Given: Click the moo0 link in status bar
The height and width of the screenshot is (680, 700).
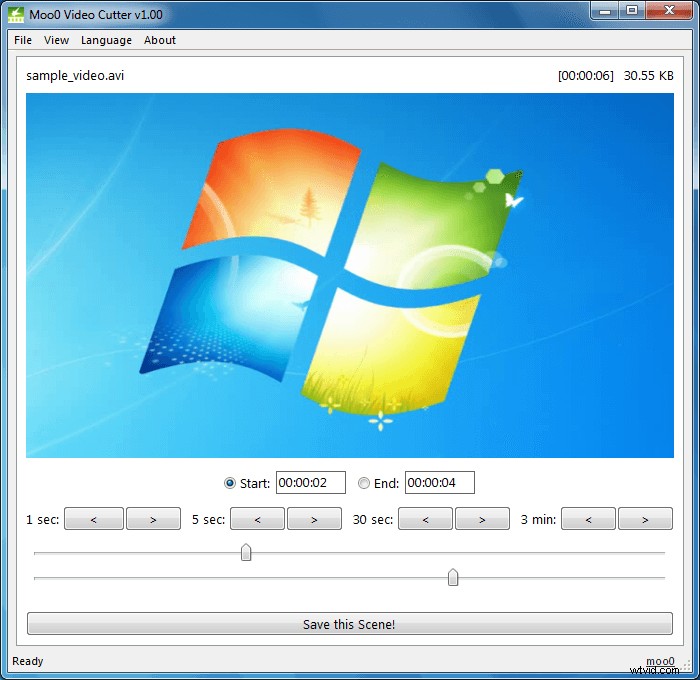Looking at the screenshot, I should 660,661.
